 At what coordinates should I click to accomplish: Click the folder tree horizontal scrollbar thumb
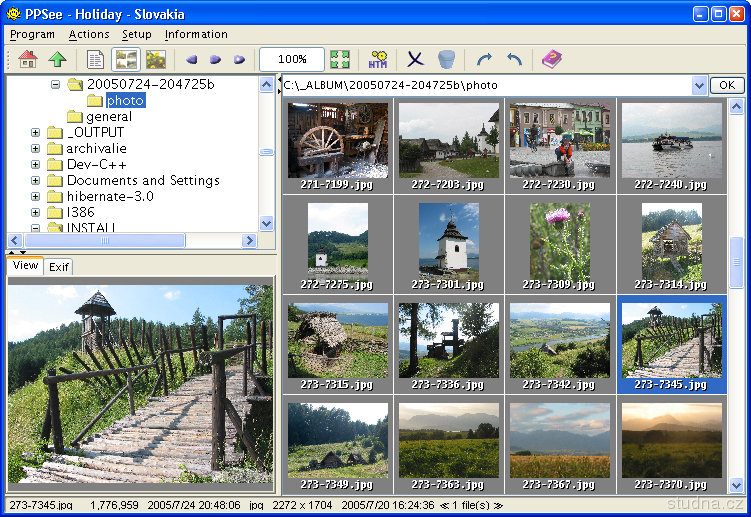105,241
